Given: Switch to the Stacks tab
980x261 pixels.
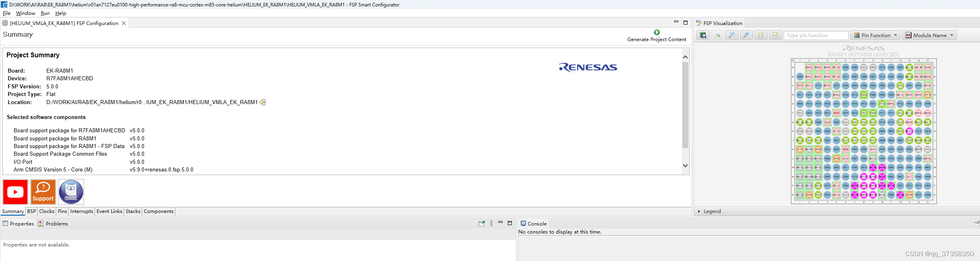Looking at the screenshot, I should [133, 211].
